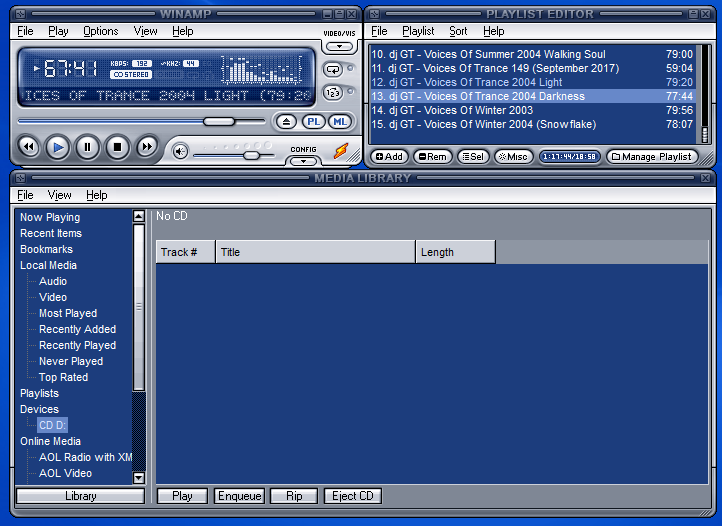
Task: Select track 13 Voices Of Trance 2004 Darkness
Action: [x=532, y=96]
